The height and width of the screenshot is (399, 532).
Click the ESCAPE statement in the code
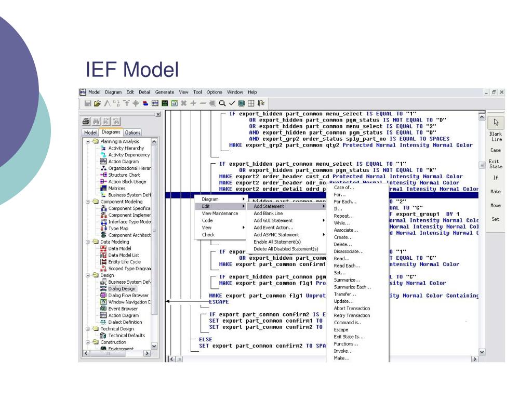[x=219, y=302]
